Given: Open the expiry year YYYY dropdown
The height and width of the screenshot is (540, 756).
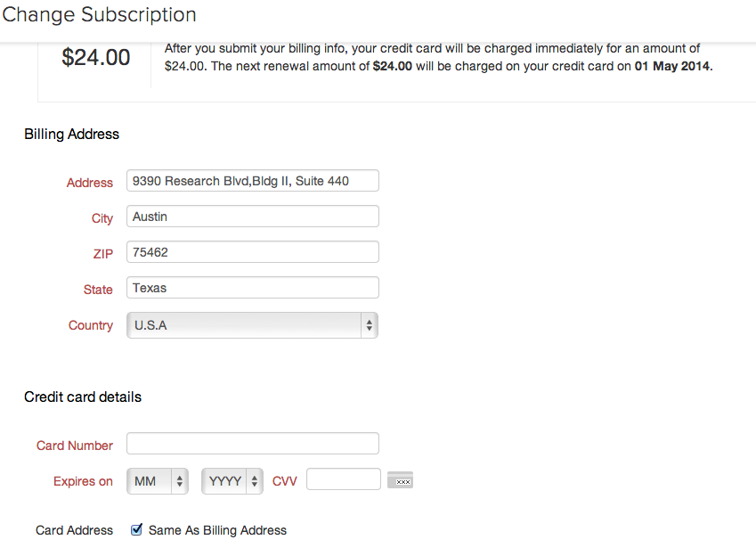Looking at the screenshot, I should coord(232,481).
